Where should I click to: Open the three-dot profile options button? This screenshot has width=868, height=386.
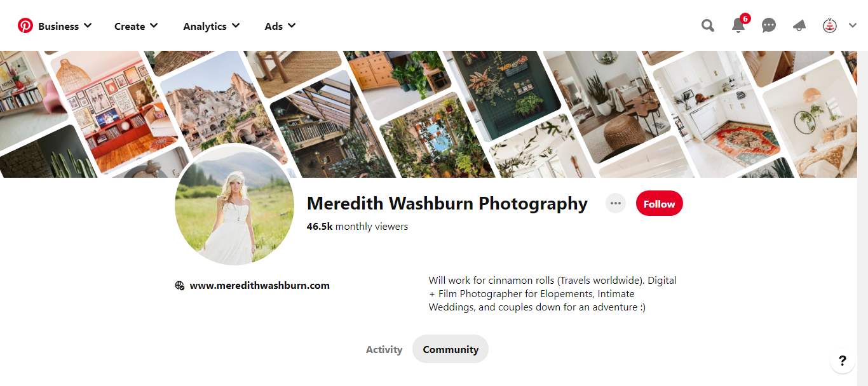click(x=616, y=204)
